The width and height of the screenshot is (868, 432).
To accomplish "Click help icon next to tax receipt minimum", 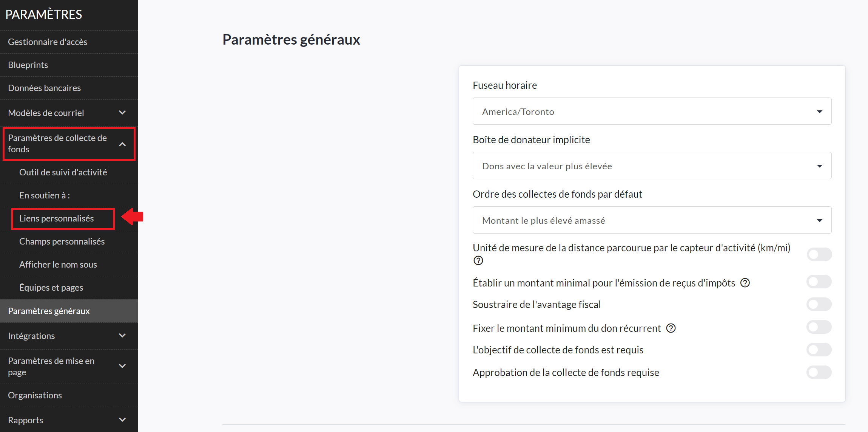I will (745, 283).
